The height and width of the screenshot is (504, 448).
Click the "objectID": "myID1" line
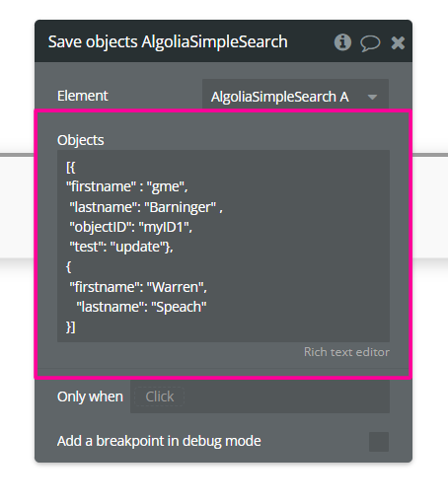(130, 227)
